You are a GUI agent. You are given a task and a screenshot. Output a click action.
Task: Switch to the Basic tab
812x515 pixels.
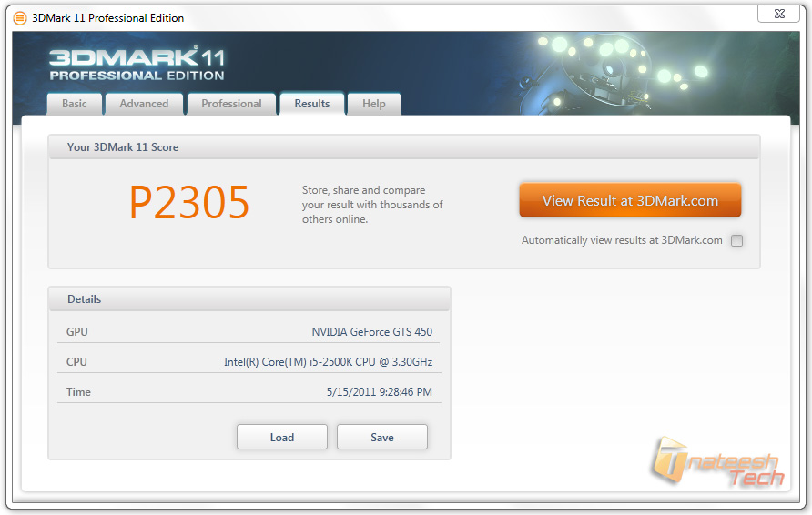(x=75, y=104)
